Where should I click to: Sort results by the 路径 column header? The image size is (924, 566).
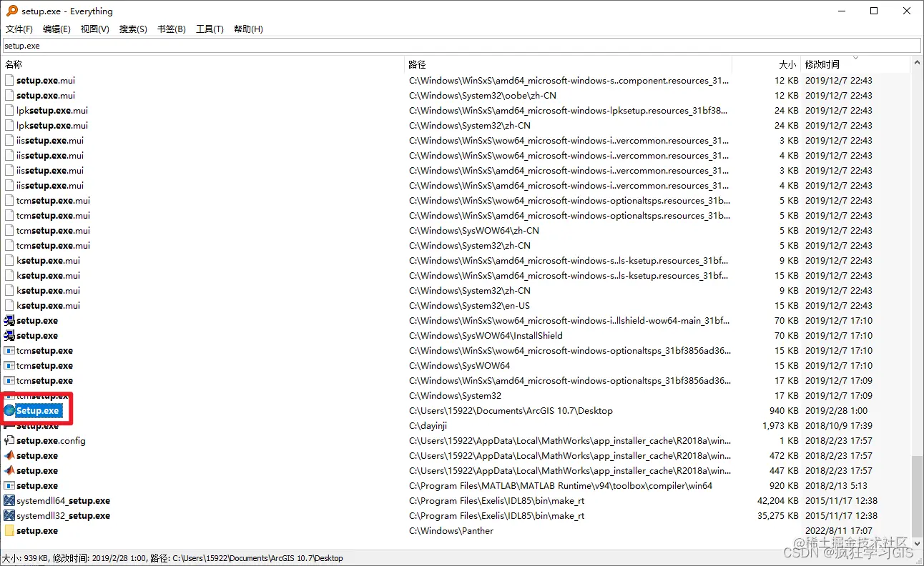pyautogui.click(x=569, y=64)
